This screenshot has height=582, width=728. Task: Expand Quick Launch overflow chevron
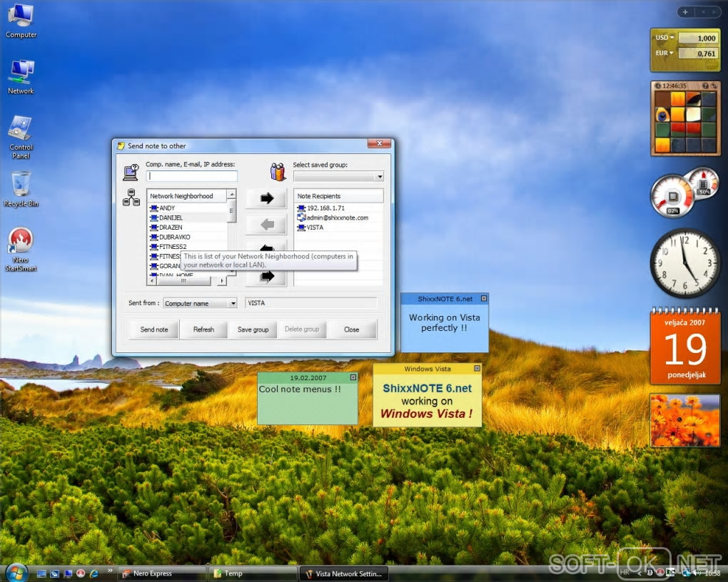(x=110, y=571)
